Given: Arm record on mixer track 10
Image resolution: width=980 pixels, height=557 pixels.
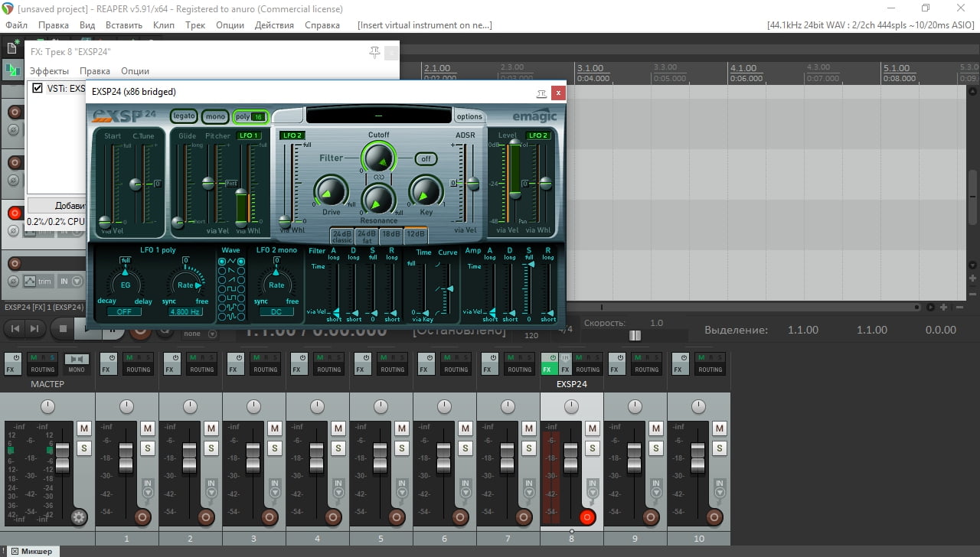Looking at the screenshot, I should pos(714,517).
